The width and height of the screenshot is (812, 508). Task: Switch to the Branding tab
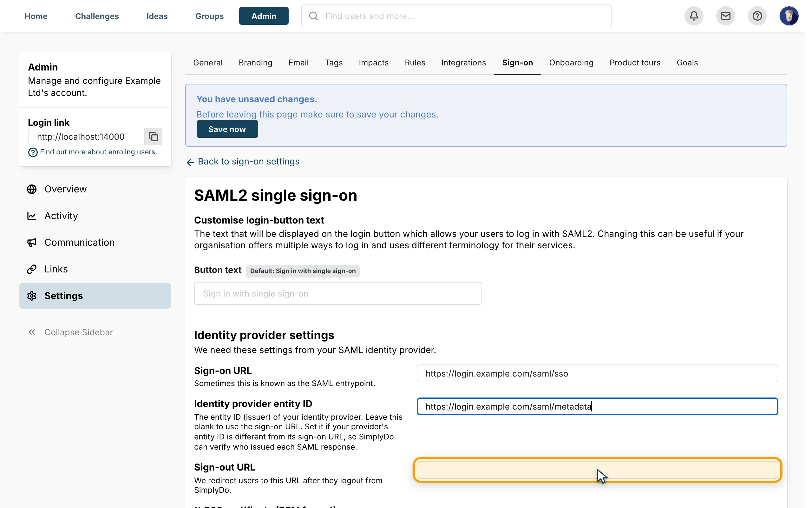coord(255,63)
